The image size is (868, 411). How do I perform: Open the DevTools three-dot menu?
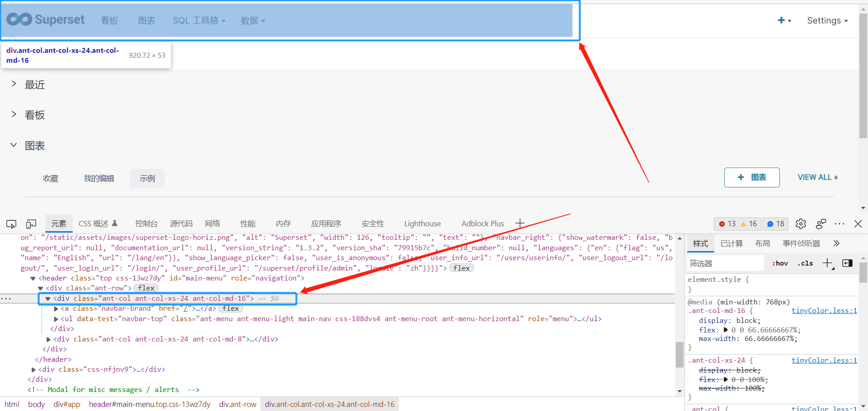(840, 224)
